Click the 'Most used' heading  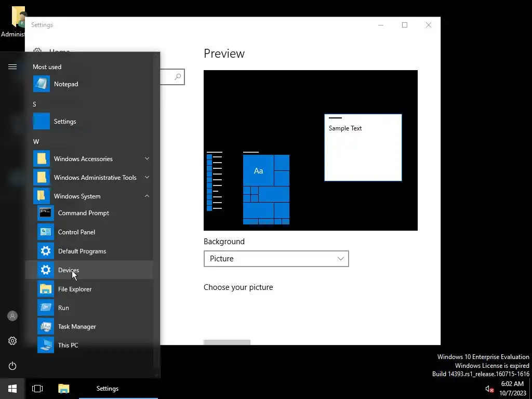(x=47, y=67)
